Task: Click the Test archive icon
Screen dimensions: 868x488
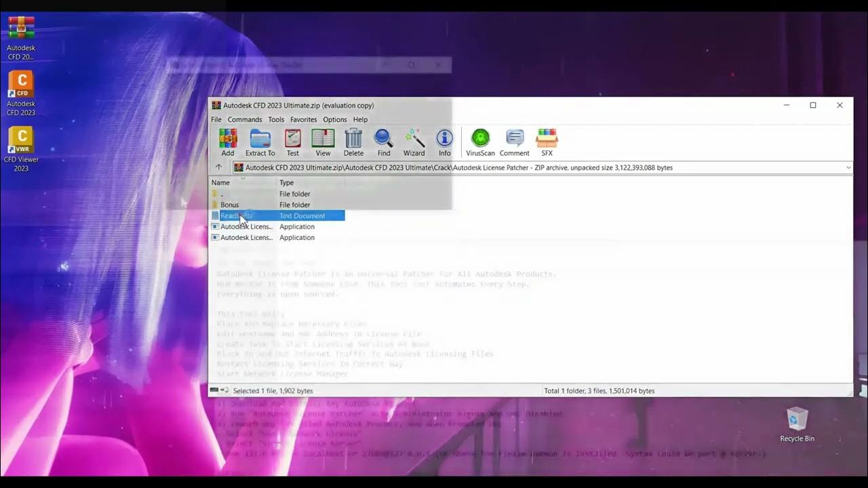Action: click(x=293, y=143)
